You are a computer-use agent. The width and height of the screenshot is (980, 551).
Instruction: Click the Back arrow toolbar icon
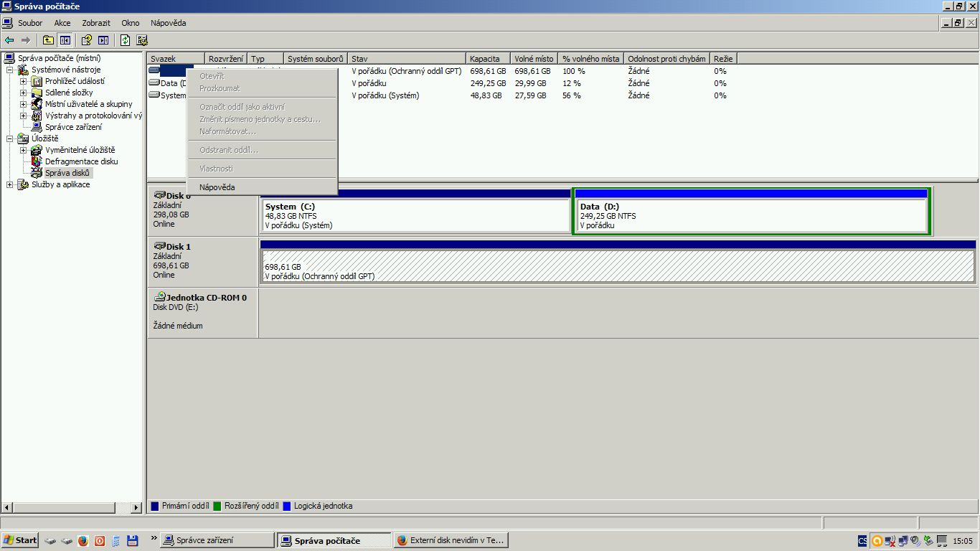(9, 40)
